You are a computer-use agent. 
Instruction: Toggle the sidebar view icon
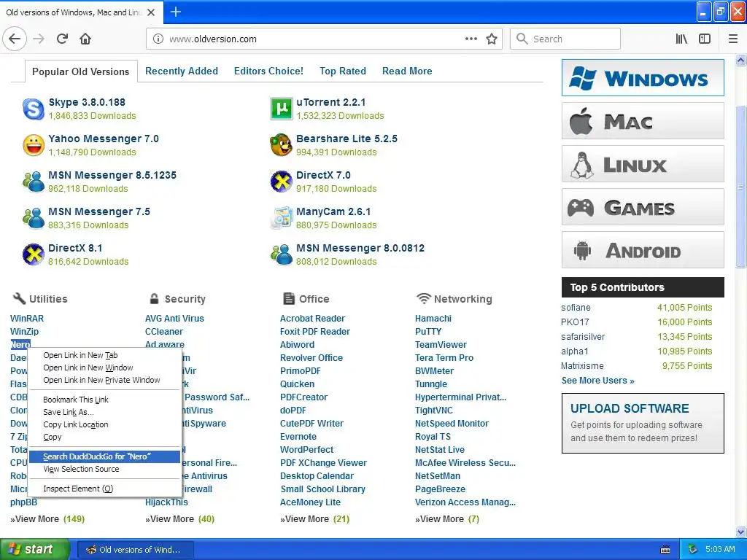click(x=705, y=39)
